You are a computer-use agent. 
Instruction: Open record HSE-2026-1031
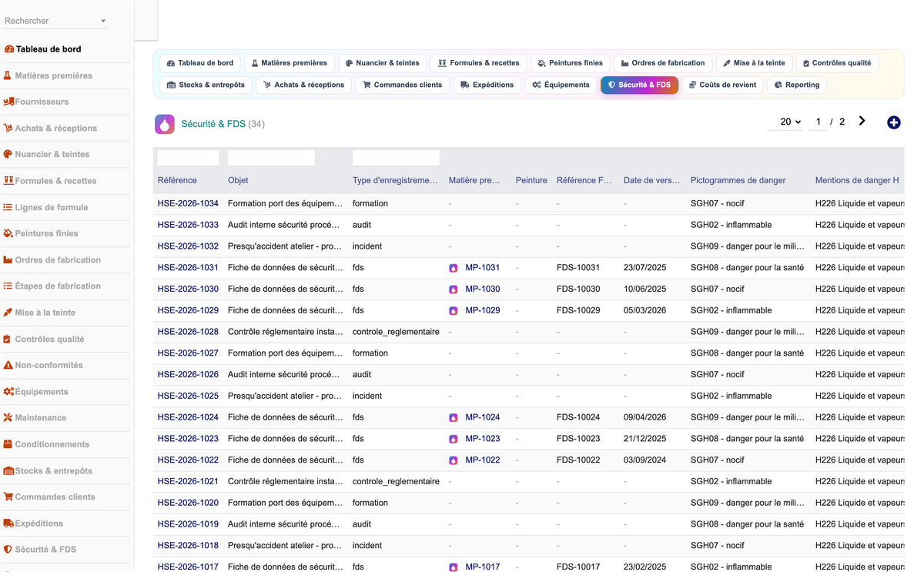(x=188, y=268)
